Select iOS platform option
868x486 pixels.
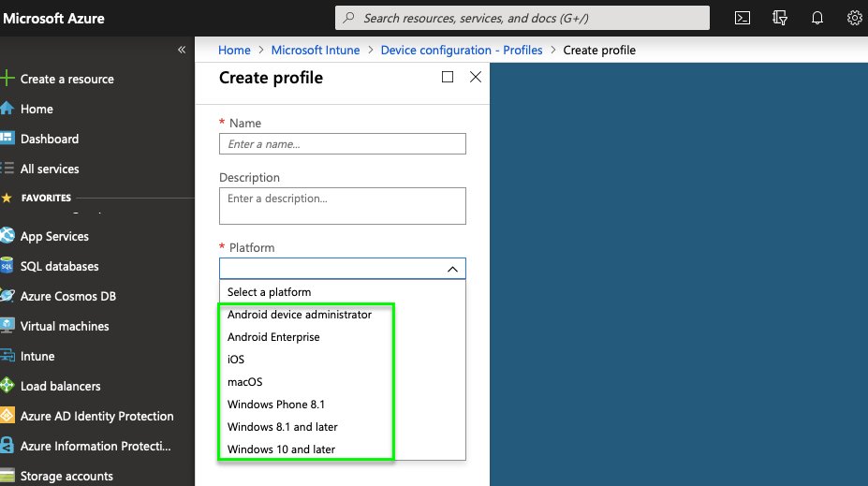click(x=342, y=360)
